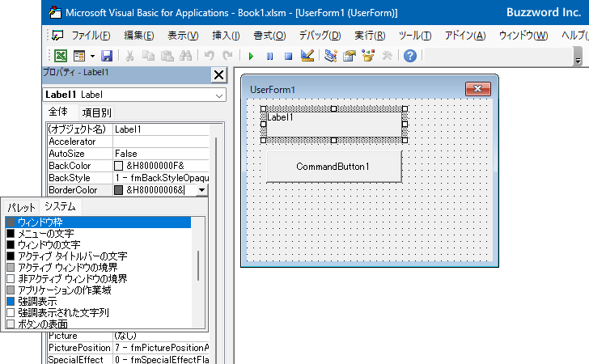The image size is (589, 364).
Task: Open the ファイル(F) menu
Action: [91, 36]
